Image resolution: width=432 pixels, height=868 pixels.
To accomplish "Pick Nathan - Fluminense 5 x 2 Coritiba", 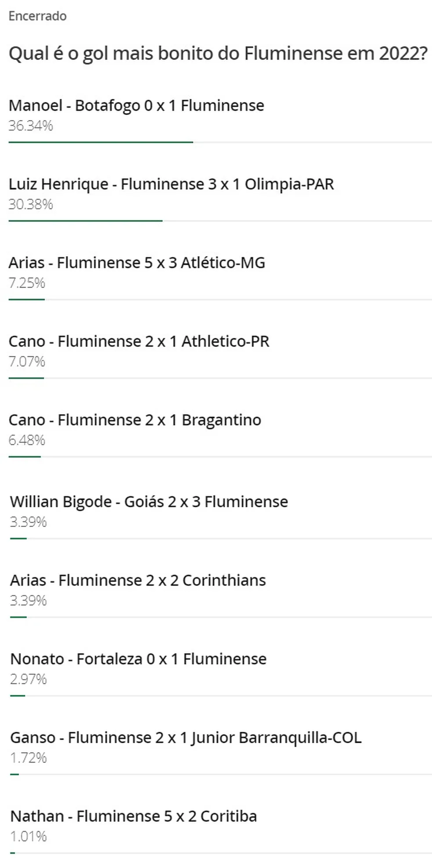I will click(x=133, y=817).
